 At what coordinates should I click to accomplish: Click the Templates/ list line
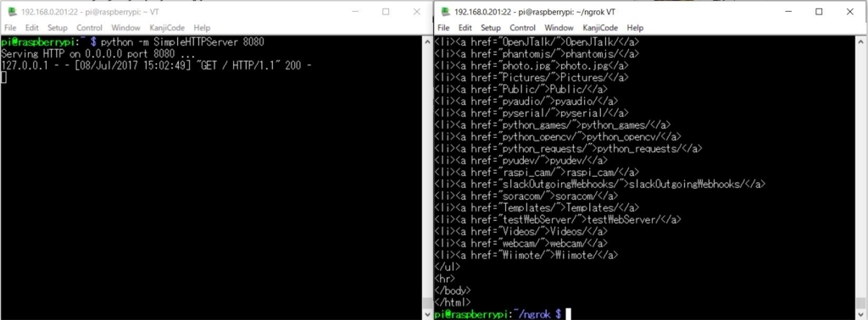coord(537,207)
